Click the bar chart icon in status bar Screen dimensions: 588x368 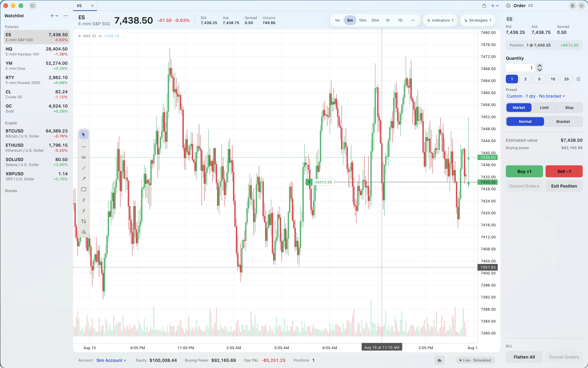(x=440, y=360)
